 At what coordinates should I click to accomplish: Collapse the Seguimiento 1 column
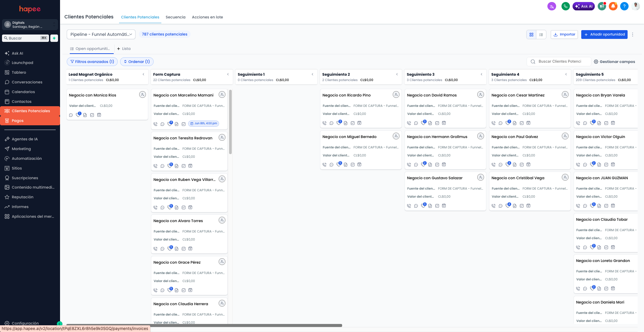(x=313, y=74)
